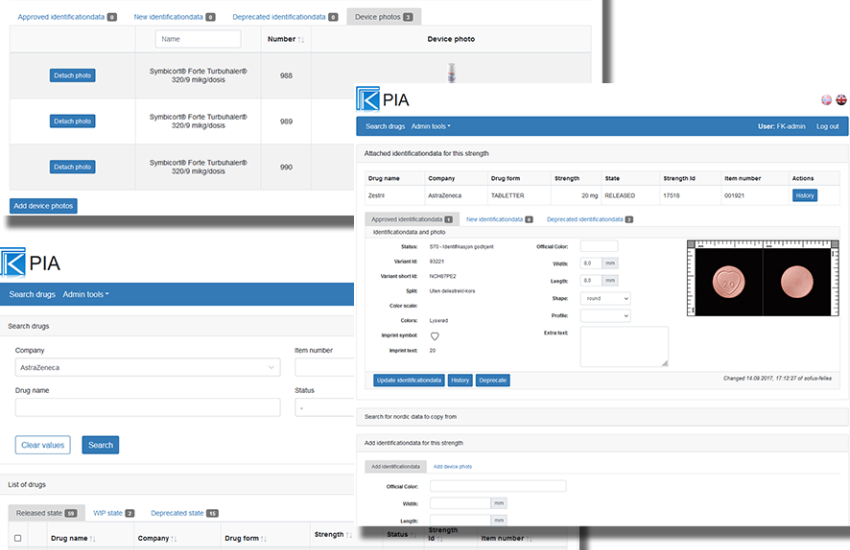Screen dimensions: 850x550
Task: Click 'Search for nordic data to copy from'
Action: coord(410,417)
